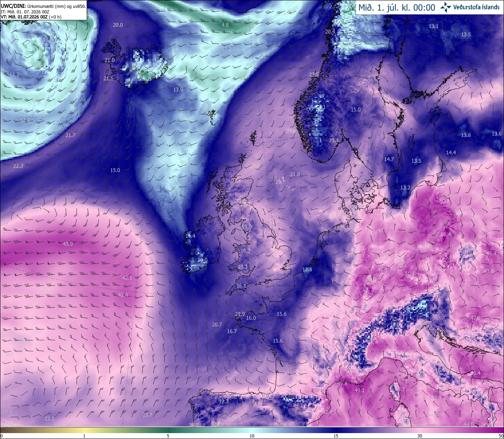
Task: Click the purple 30 mm section of the color scale
Action: click(420, 432)
